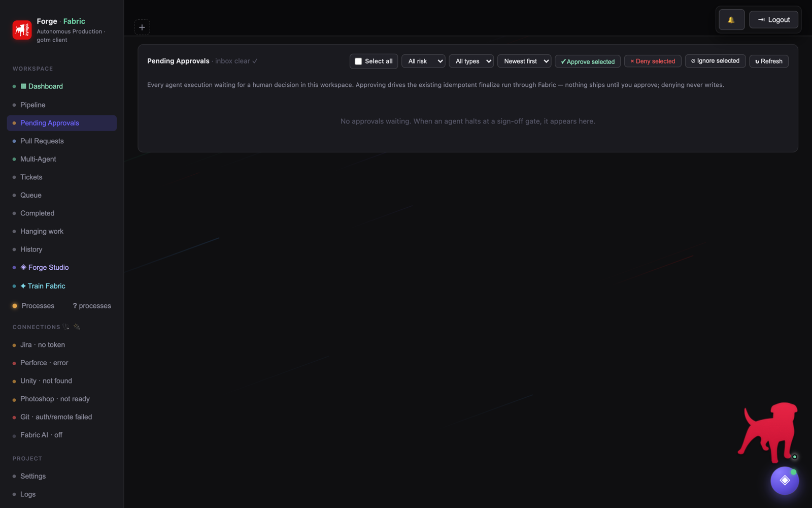Go to Dashboard in sidebar

coord(62,86)
